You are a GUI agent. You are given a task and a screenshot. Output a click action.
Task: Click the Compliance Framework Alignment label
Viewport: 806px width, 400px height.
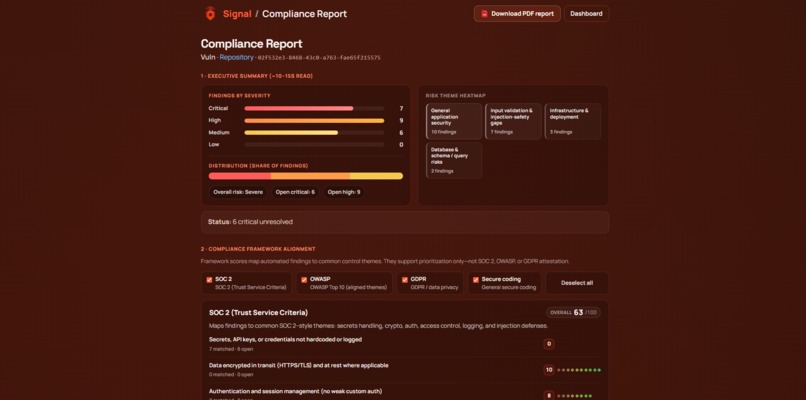pos(258,249)
